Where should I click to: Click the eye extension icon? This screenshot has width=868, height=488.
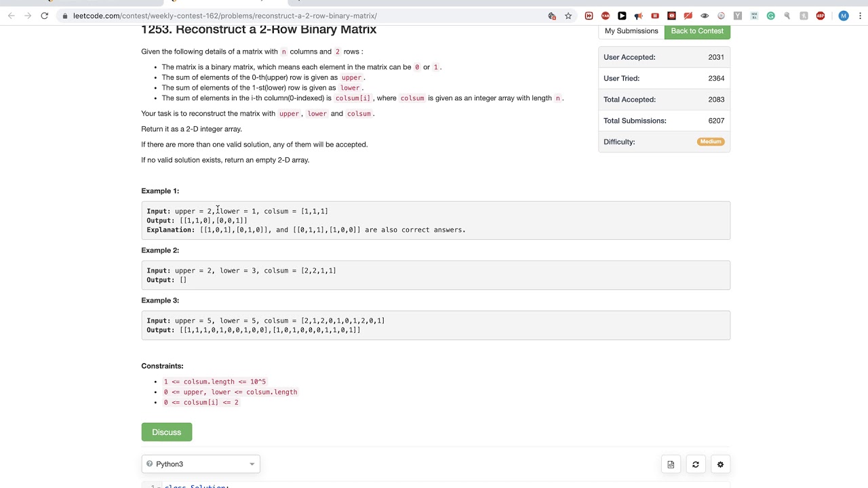coord(705,16)
